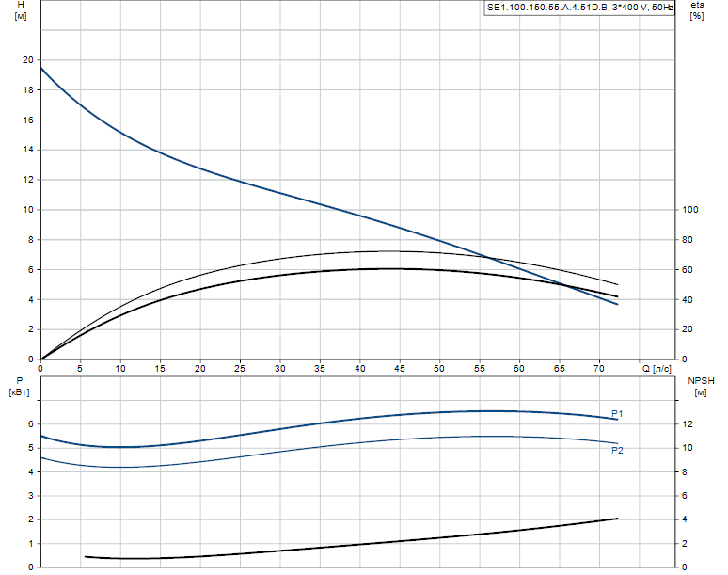The height and width of the screenshot is (575, 728).
Task: Click the P1 curve label
Action: [x=617, y=413]
